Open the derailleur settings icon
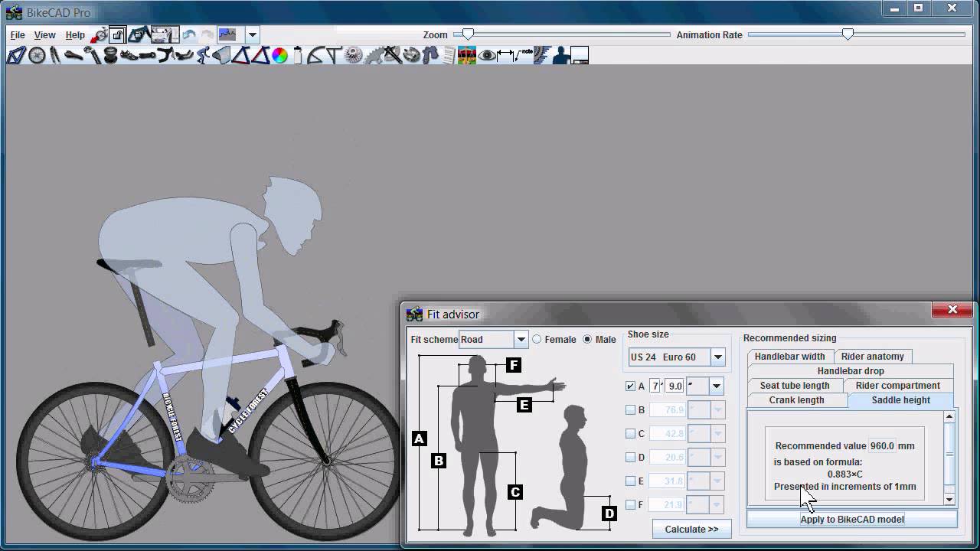The width and height of the screenshot is (980, 551). tap(430, 55)
